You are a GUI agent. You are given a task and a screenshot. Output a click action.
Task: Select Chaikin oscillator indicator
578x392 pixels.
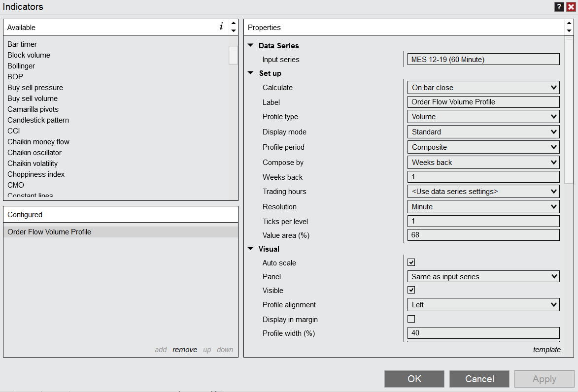(x=34, y=153)
